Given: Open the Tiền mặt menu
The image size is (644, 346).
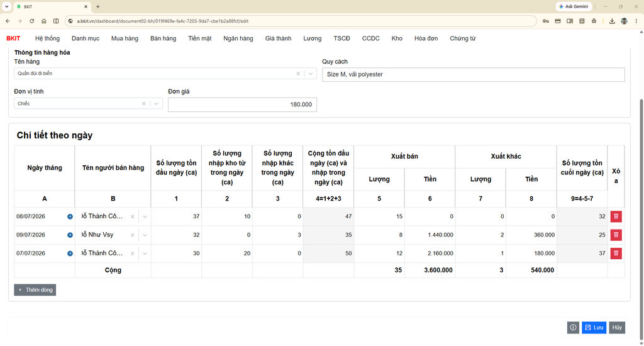Looking at the screenshot, I should click(x=200, y=38).
